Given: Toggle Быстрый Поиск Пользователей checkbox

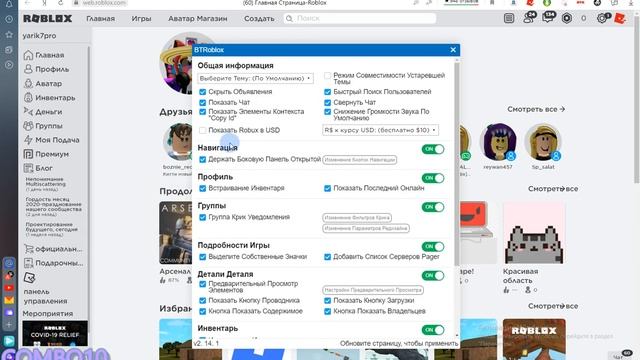Looking at the screenshot, I should [x=327, y=92].
